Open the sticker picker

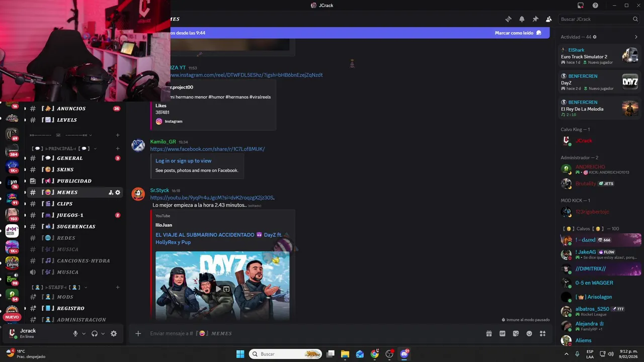[x=516, y=333]
